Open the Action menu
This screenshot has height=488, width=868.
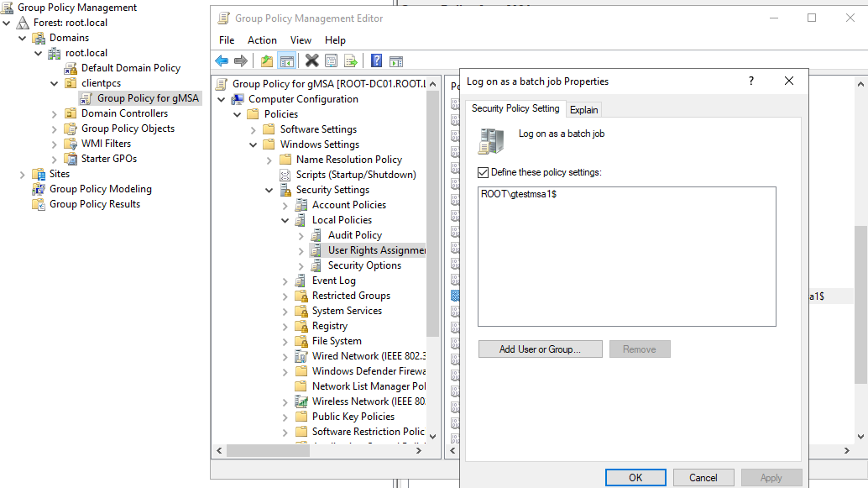[x=262, y=39]
